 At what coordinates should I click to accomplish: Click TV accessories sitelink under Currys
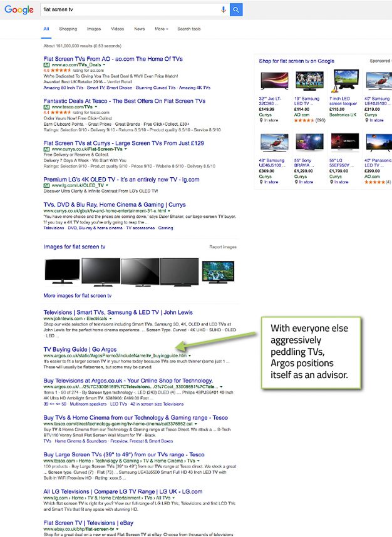click(x=140, y=228)
